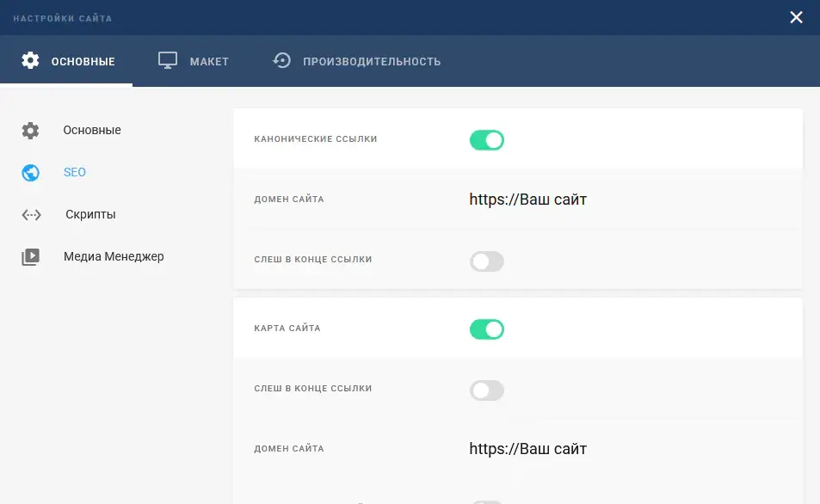Switch to the Макет tab
Image resolution: width=820 pixels, height=504 pixels.
coord(209,61)
